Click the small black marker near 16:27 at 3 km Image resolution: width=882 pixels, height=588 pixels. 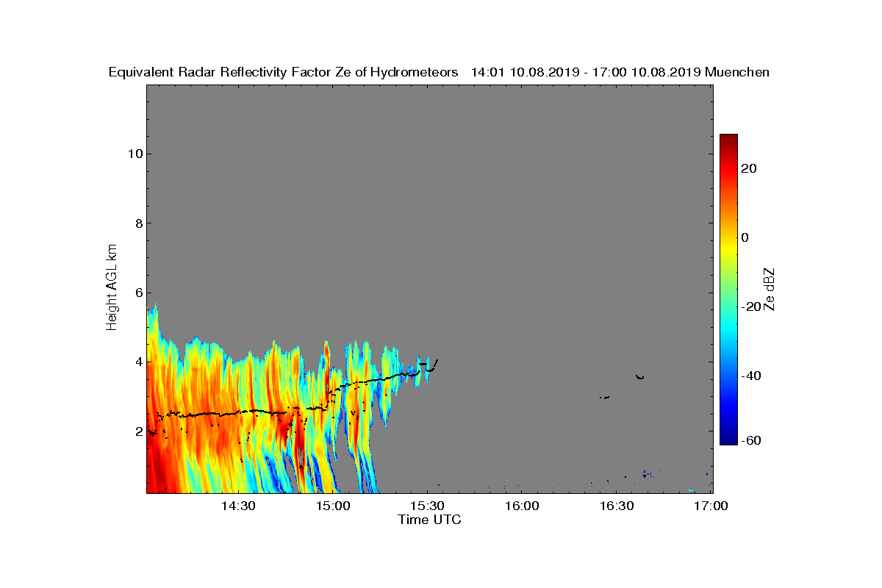point(605,398)
